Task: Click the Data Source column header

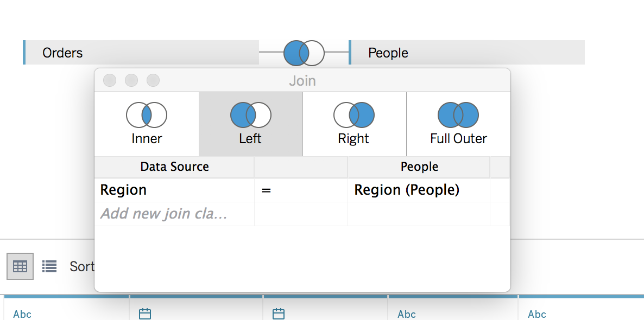Action: coord(174,167)
